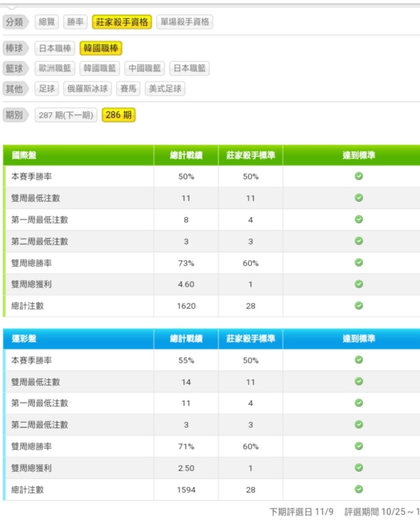
Task: Switch to the 勝率 tab
Action: pyautogui.click(x=76, y=22)
